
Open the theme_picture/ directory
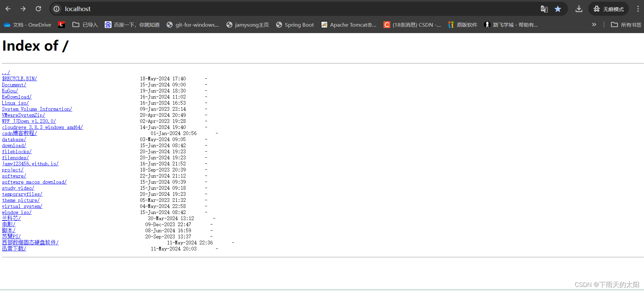coord(21,200)
